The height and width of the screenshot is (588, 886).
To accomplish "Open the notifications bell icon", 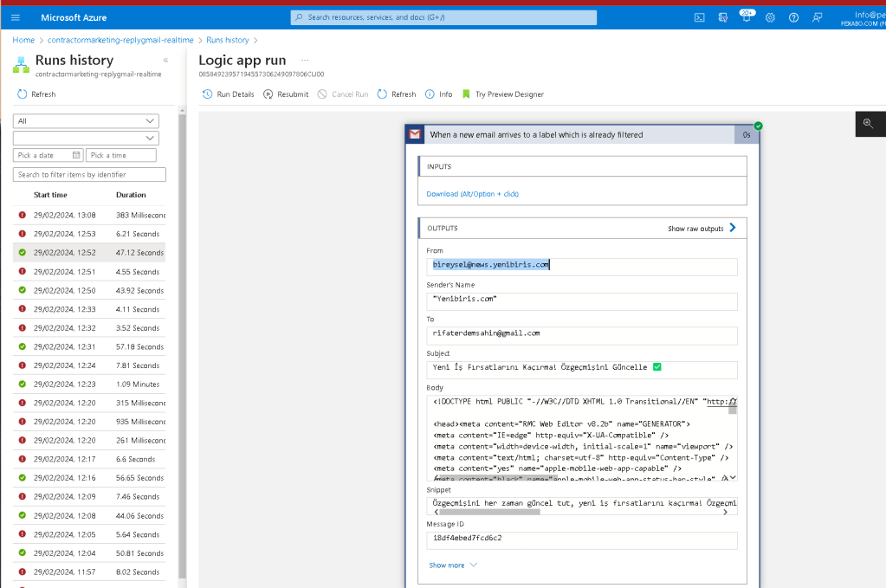I will click(x=747, y=17).
